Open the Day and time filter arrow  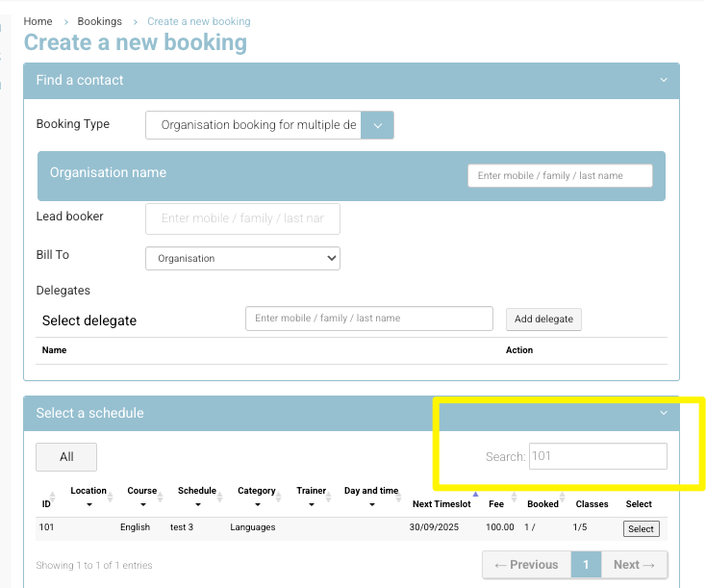point(371,504)
